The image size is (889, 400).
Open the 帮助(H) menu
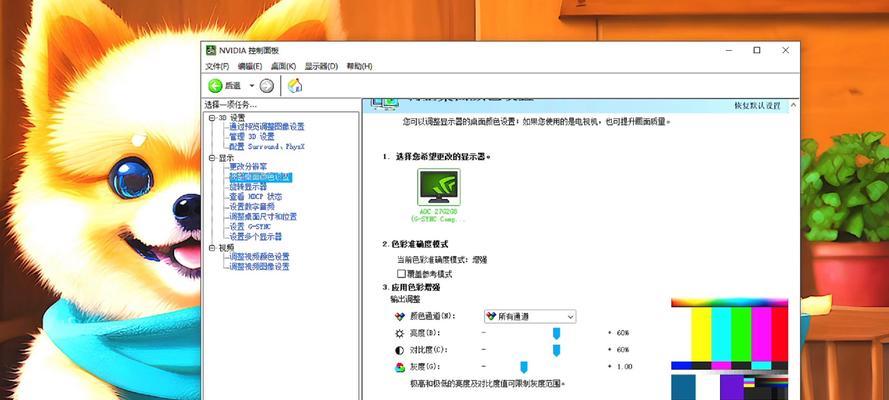coord(359,66)
